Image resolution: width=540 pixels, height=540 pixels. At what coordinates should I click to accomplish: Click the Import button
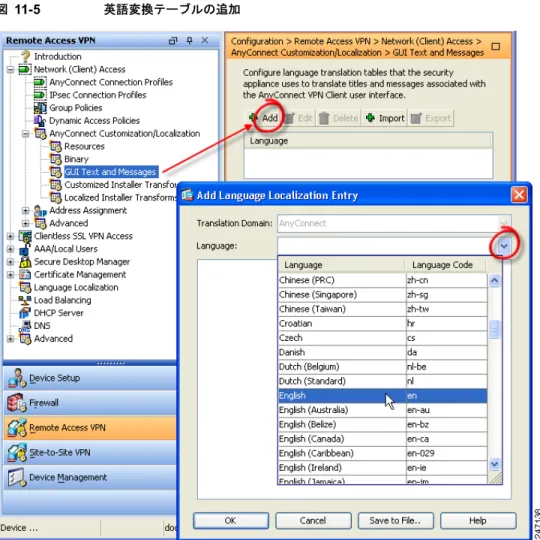click(385, 118)
